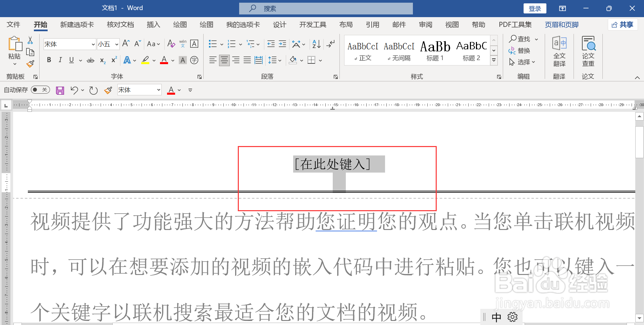Click the Paste clipboard icon
The width and height of the screenshot is (644, 325).
(15, 44)
